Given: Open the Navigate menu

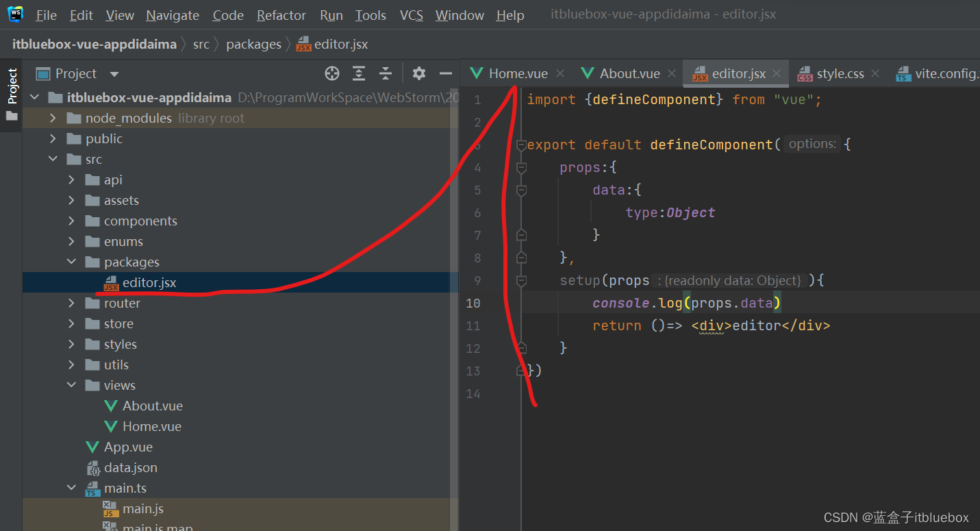Looking at the screenshot, I should pyautogui.click(x=173, y=15).
